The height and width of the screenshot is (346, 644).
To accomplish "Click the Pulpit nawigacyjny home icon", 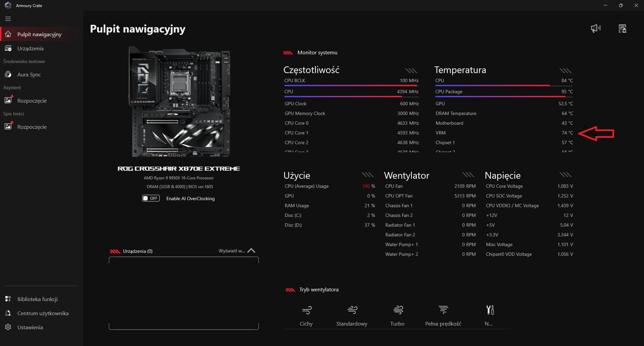I will pos(8,34).
